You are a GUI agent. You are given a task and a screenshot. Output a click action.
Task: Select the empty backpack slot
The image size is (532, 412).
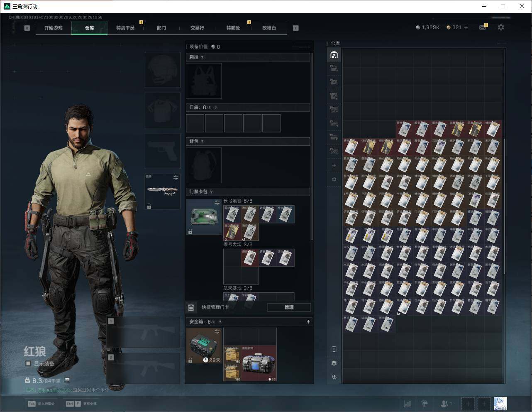point(204,165)
